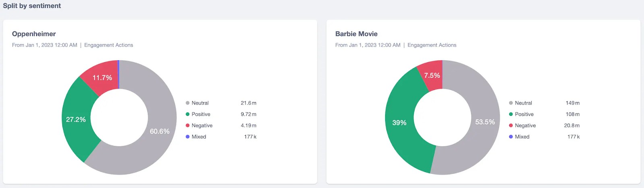Click Neutral label in Barbie Movie legend
Screen dimensions: 644x188
click(x=523, y=103)
